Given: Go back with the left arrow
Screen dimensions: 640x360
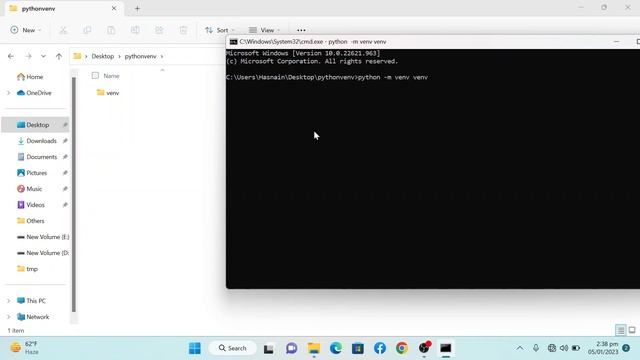Looking at the screenshot, I should tap(11, 56).
